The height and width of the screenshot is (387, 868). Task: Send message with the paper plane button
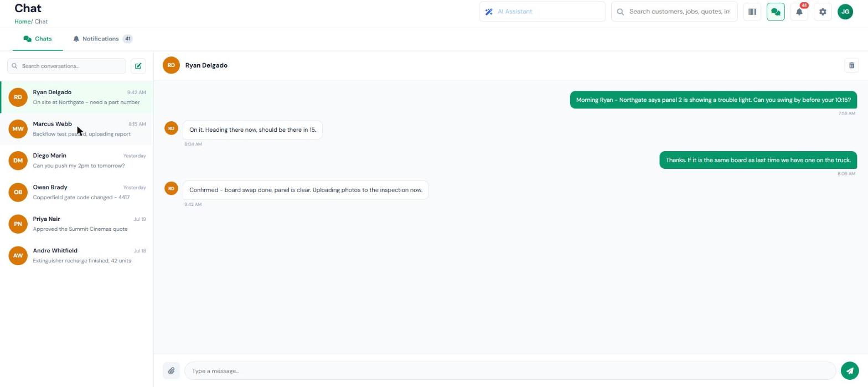850,371
